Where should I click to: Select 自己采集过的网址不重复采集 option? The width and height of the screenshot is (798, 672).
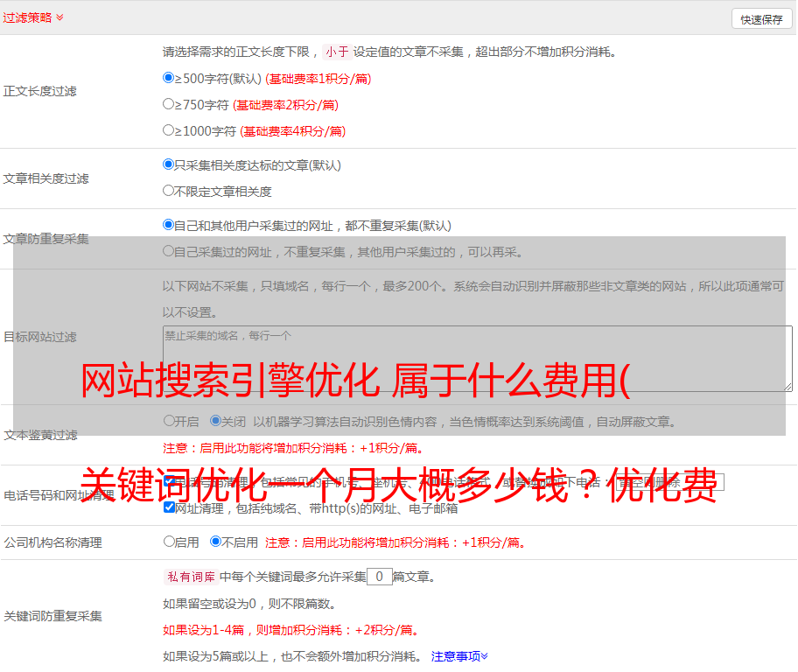tap(169, 251)
